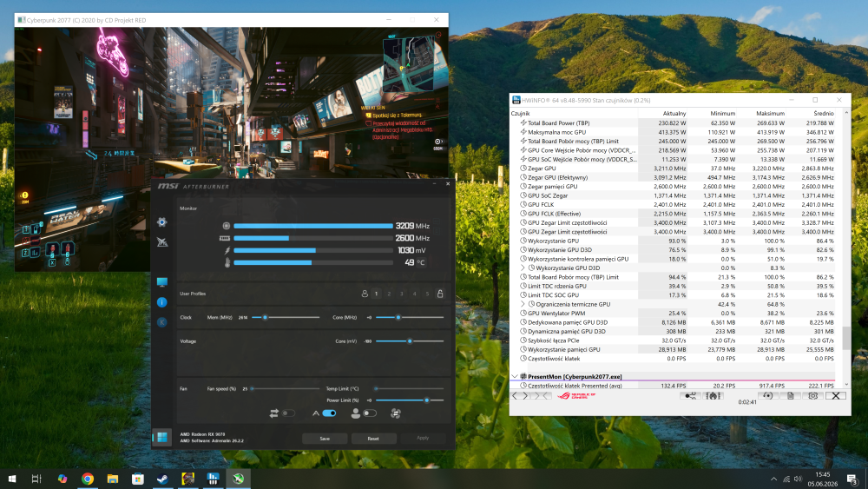Open Afterburner settings gear icon

tap(161, 222)
